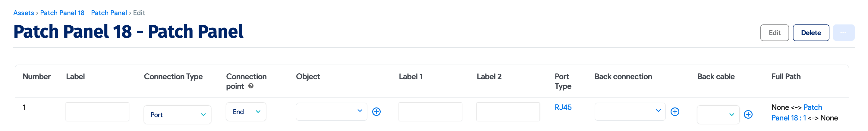Viewport: 868px width, 131px height.
Task: Click the plus icon beside Back connection
Action: [x=675, y=112]
